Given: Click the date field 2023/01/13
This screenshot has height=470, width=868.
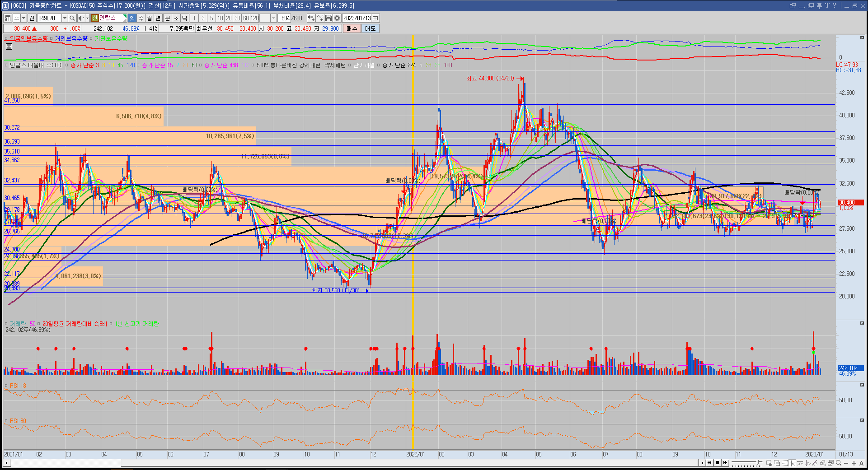Looking at the screenshot, I should pyautogui.click(x=357, y=18).
